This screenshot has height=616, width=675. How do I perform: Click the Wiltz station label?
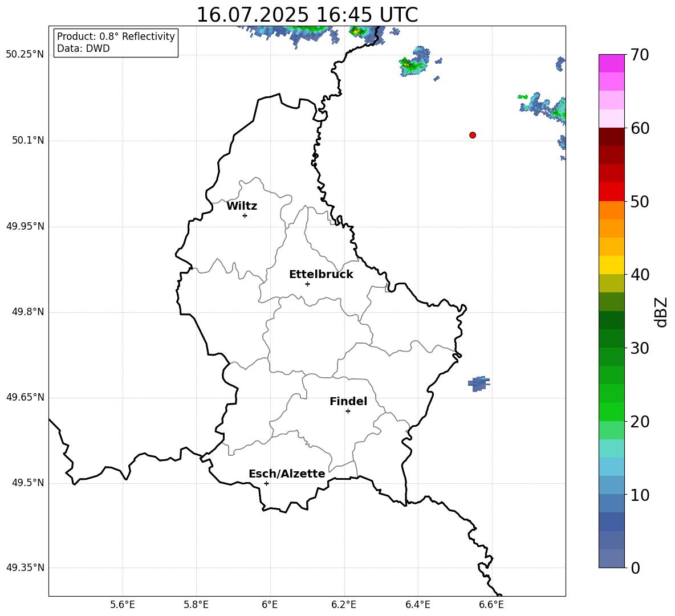point(242,206)
